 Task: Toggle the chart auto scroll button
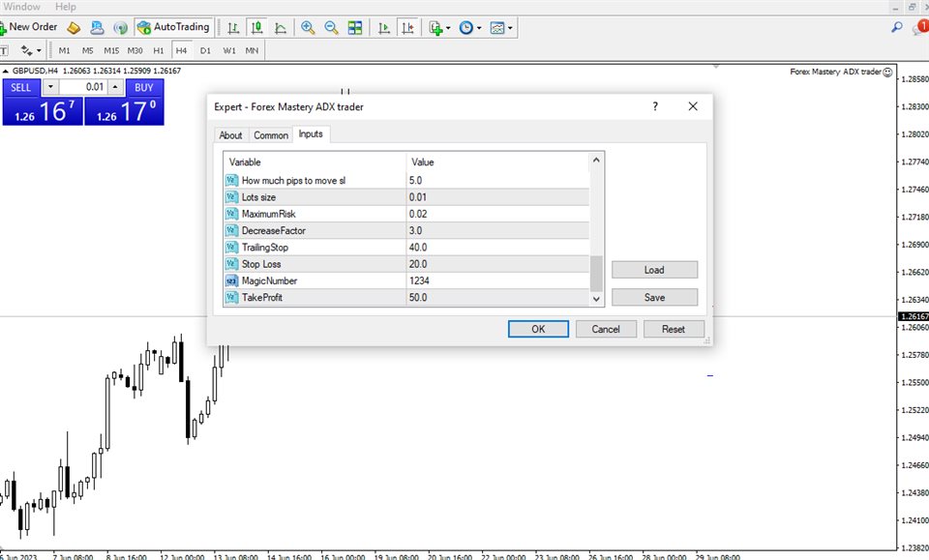(x=384, y=28)
